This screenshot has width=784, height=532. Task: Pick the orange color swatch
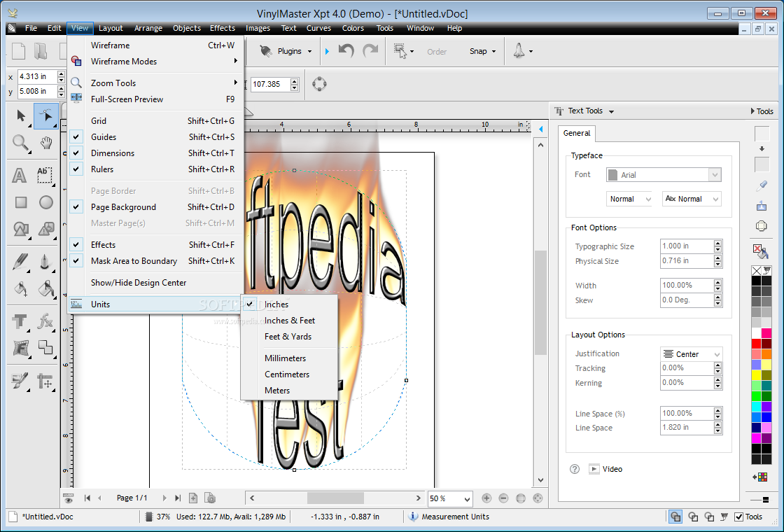pos(766,354)
